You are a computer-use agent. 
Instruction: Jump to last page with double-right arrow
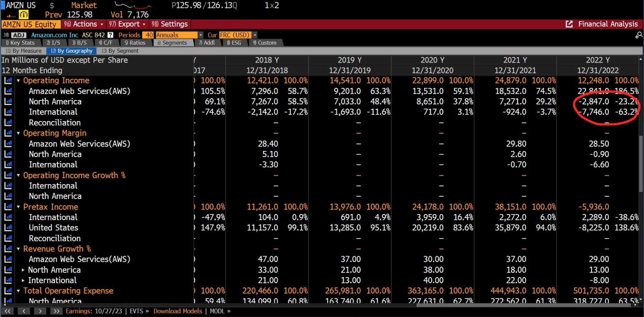pos(56,311)
